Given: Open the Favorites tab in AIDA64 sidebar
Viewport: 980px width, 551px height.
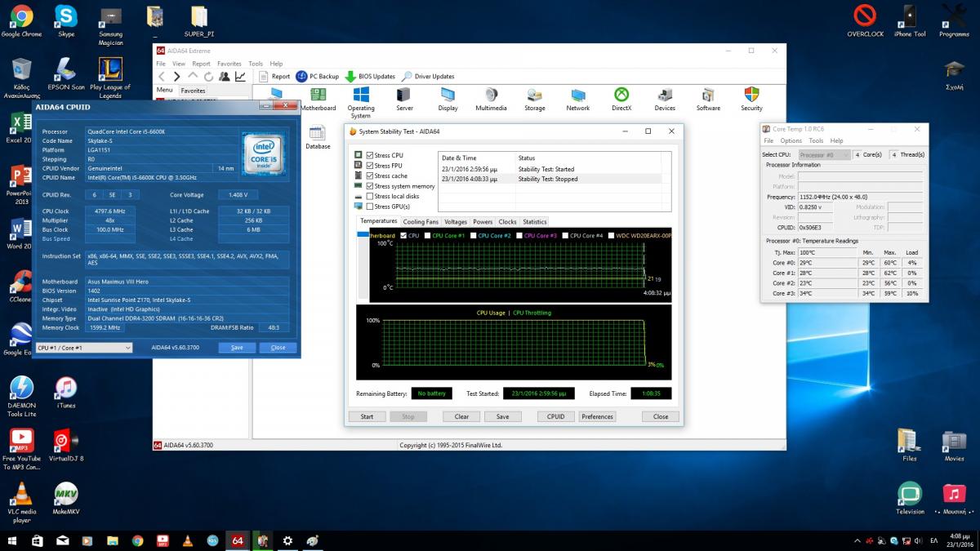Looking at the screenshot, I should click(x=193, y=91).
